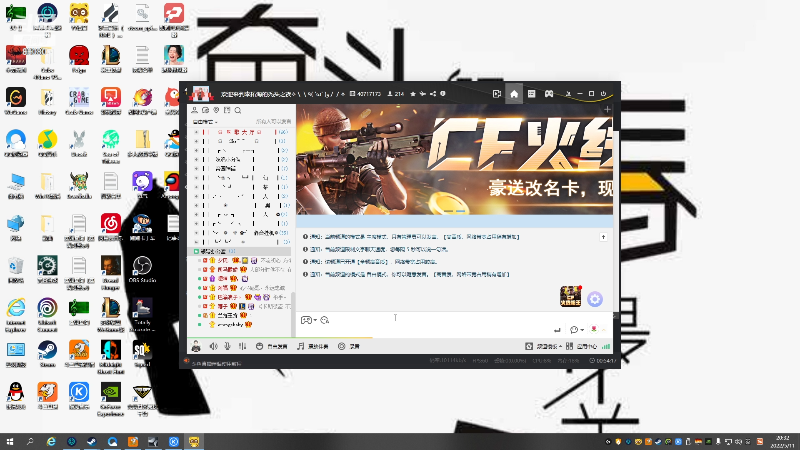Click my avatar in bottom YY toolbar
This screenshot has height=450, width=800.
(x=196, y=346)
